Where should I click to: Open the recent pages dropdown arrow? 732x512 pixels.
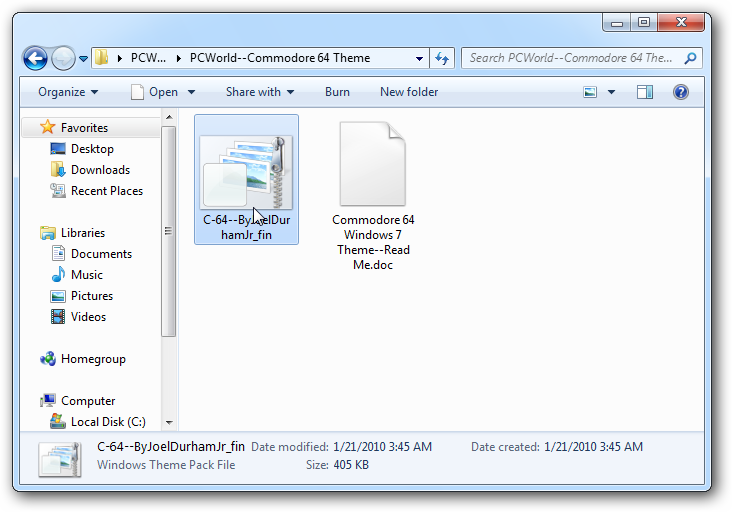coord(83,59)
